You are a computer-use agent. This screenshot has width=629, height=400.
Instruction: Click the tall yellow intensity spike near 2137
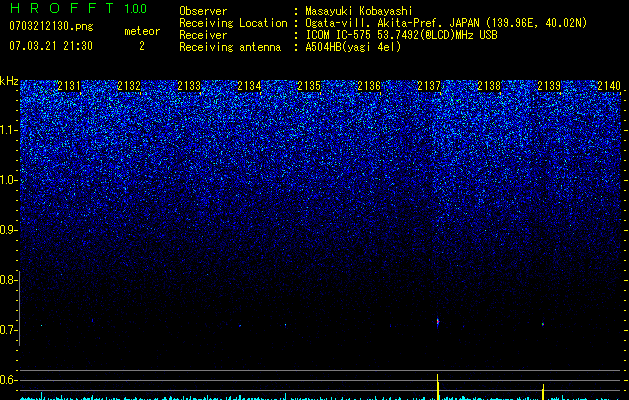(438, 387)
